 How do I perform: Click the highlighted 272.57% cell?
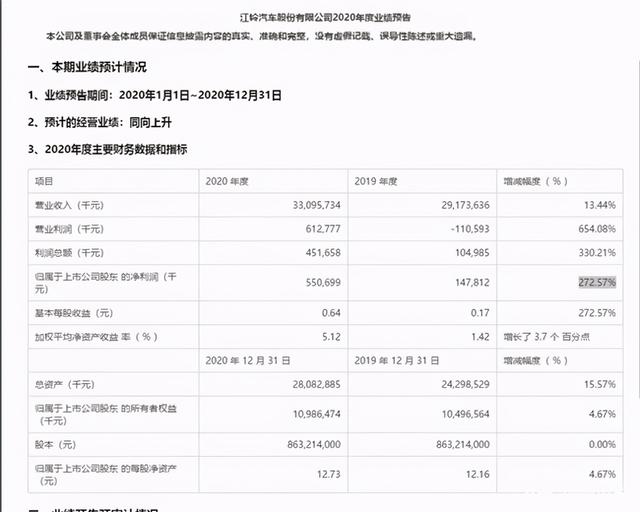pos(597,282)
